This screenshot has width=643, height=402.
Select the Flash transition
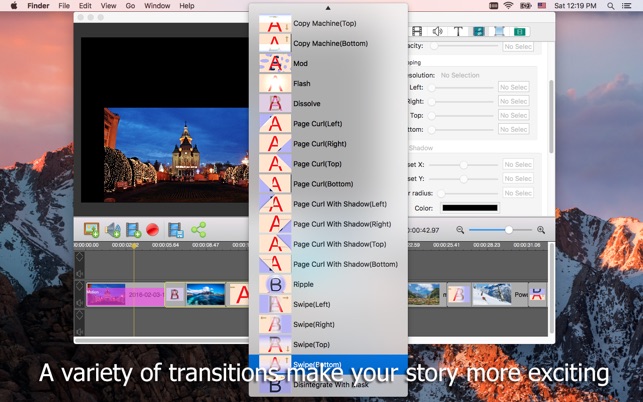pos(328,84)
